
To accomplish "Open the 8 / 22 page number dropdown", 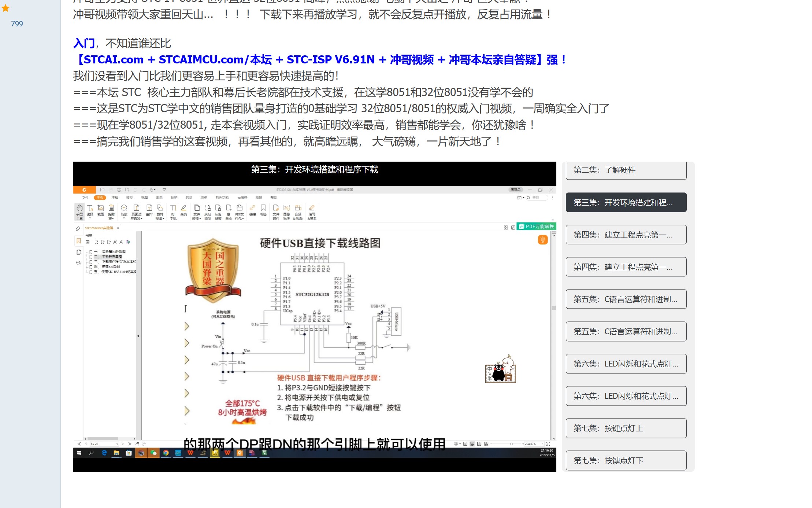I will [x=117, y=444].
